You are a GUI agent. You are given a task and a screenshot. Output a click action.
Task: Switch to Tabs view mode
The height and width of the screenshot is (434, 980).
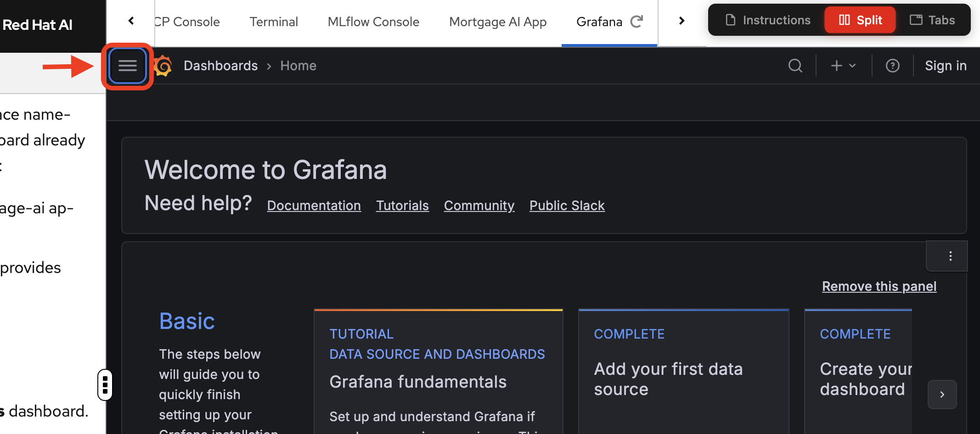coord(932,20)
